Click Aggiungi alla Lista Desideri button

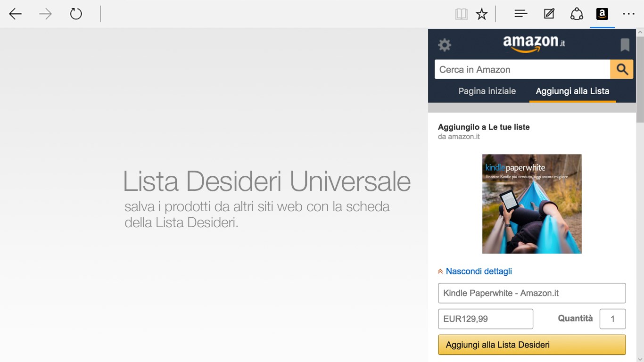coord(532,345)
